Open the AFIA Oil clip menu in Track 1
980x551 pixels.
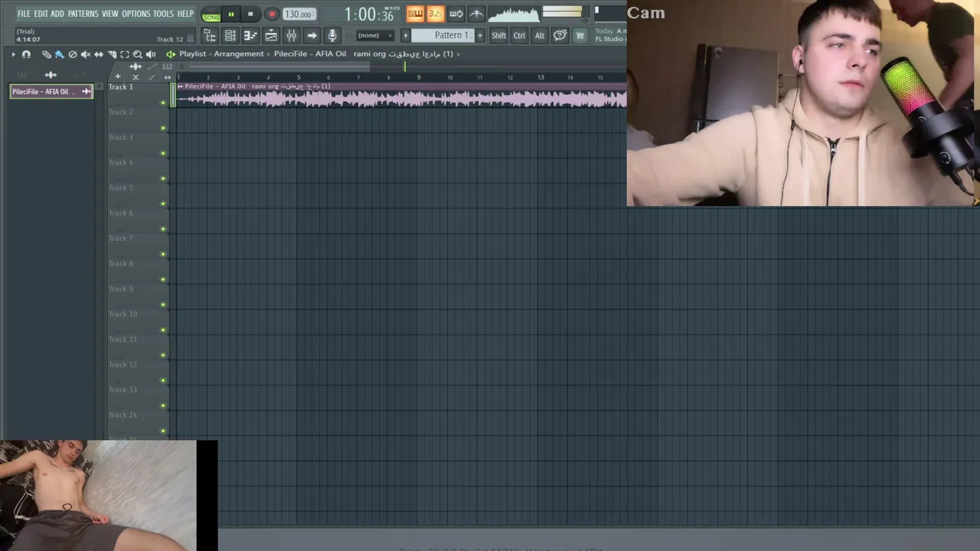tap(181, 86)
